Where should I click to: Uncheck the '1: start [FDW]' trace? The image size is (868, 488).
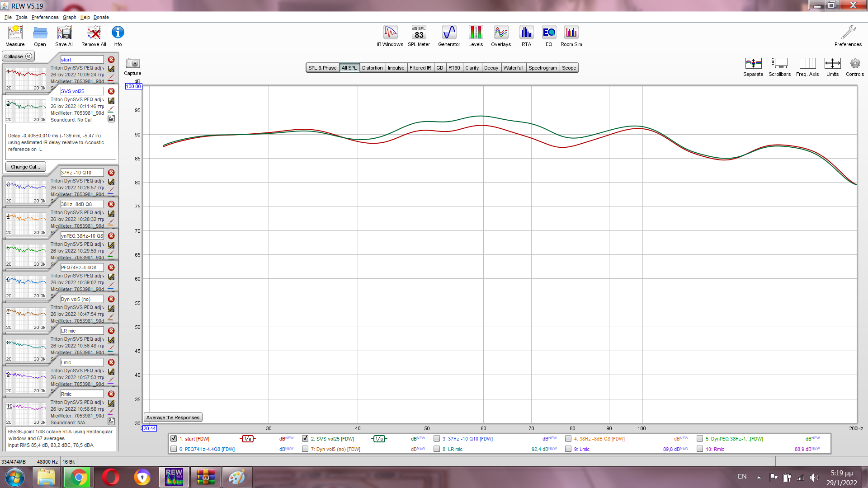tap(174, 438)
